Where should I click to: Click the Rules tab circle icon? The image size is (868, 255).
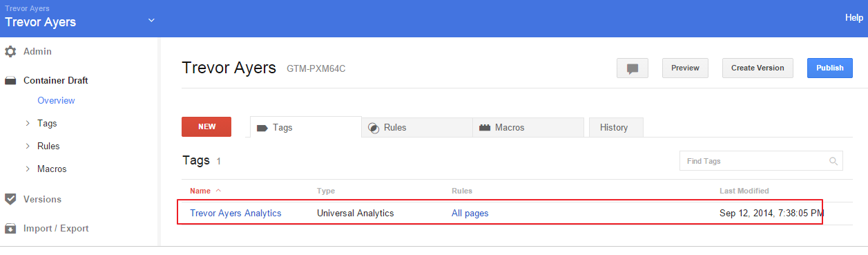pyautogui.click(x=374, y=128)
